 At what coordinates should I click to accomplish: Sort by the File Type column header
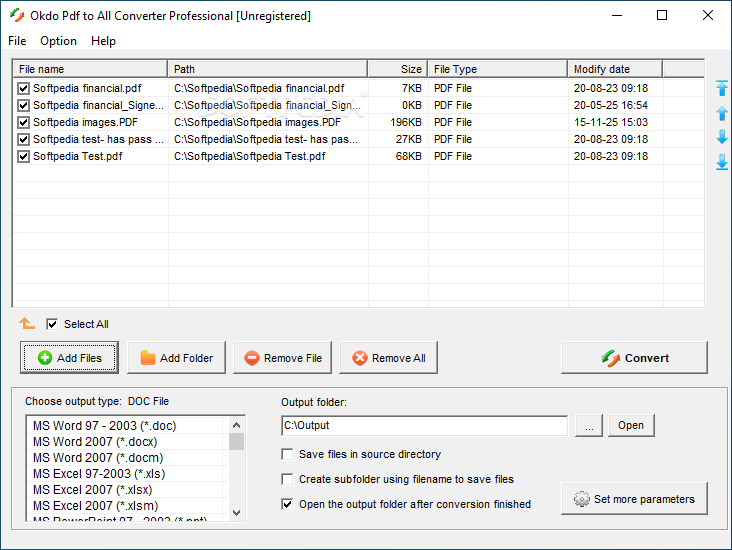point(498,69)
